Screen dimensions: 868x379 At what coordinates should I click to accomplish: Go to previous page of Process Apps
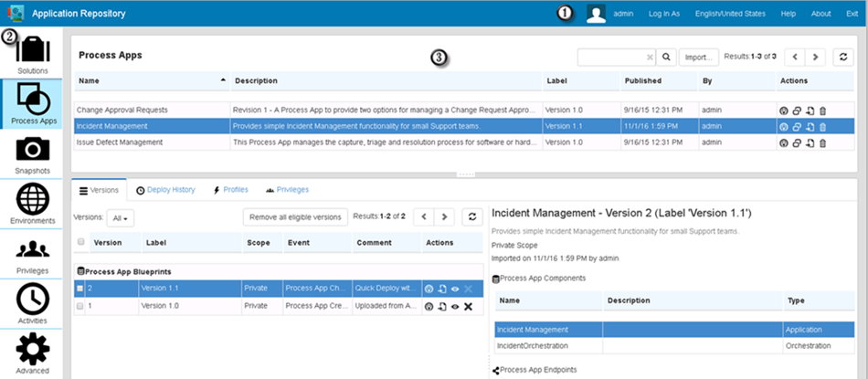[795, 57]
